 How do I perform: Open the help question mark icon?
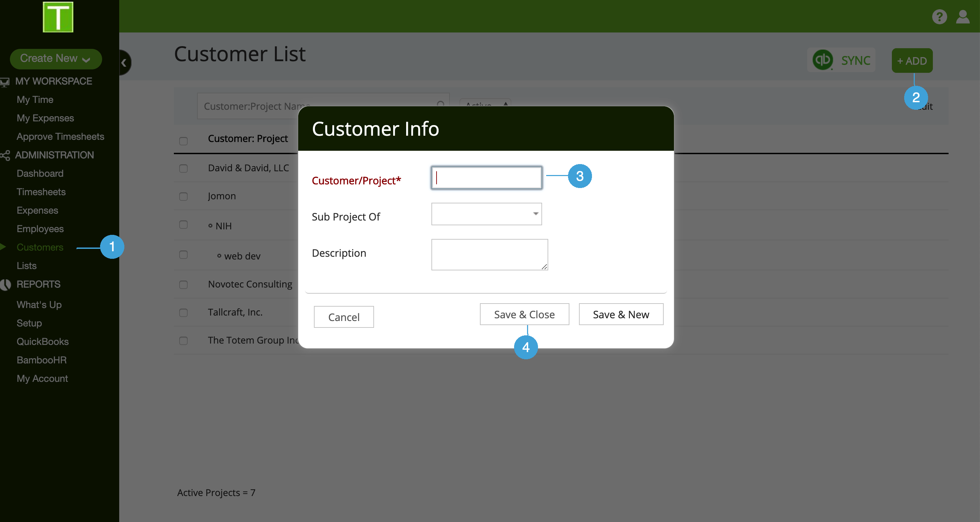point(939,17)
